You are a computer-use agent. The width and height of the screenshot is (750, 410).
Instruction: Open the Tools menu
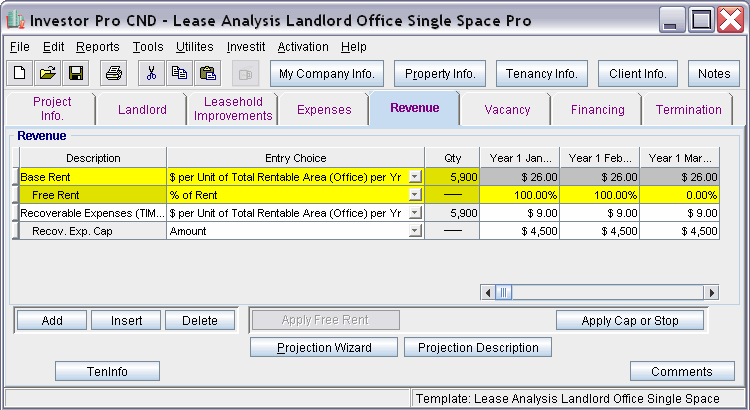coord(148,47)
